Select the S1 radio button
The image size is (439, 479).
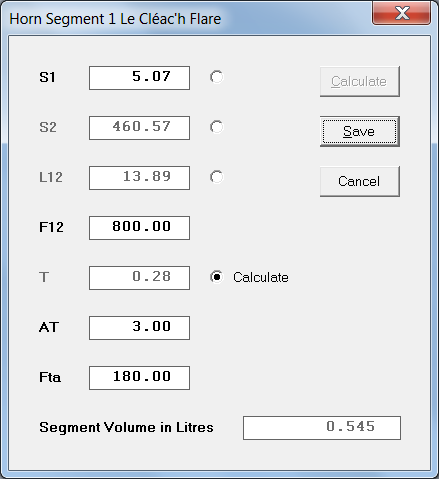point(217,77)
